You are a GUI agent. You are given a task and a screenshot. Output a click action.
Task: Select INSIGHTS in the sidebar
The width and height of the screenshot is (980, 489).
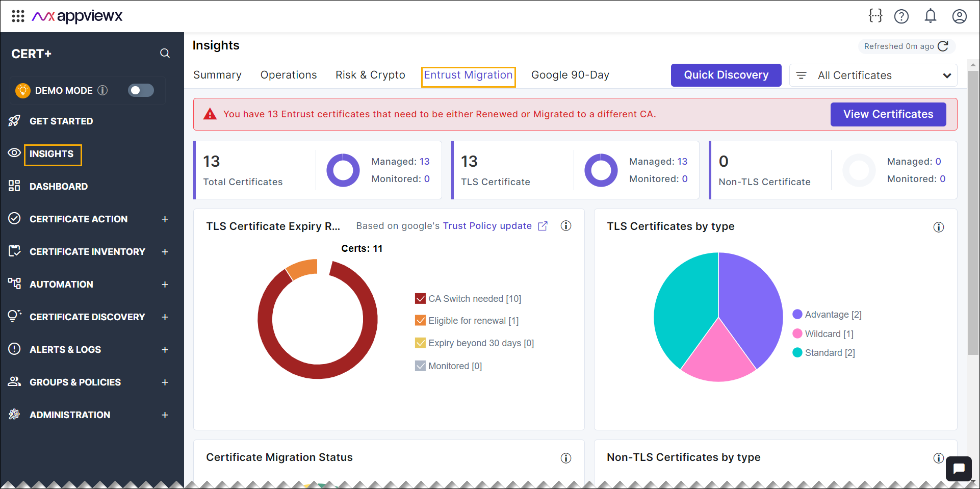(51, 154)
